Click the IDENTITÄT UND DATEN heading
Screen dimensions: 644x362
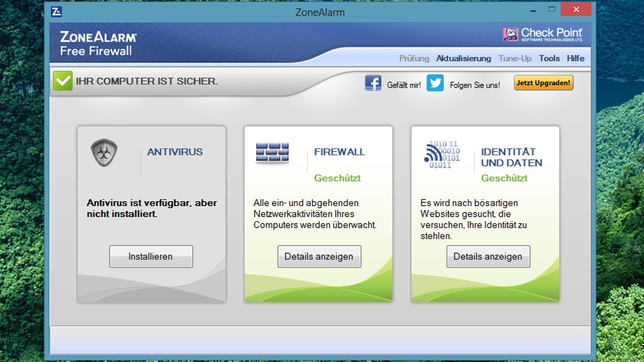click(x=511, y=157)
